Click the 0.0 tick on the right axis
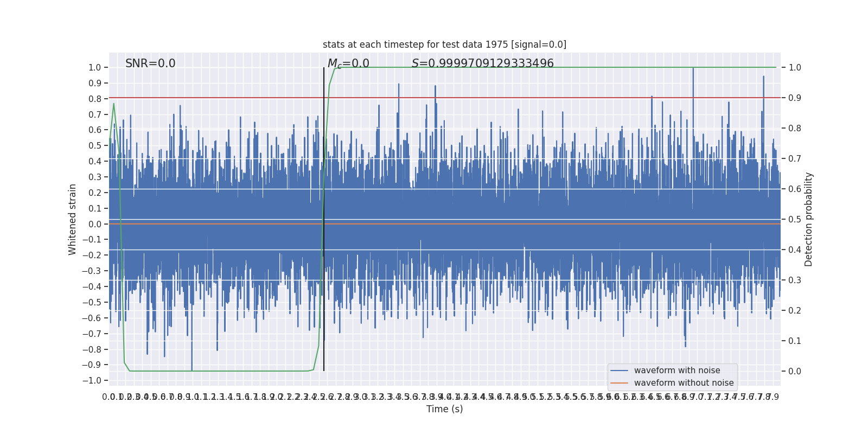 795,372
